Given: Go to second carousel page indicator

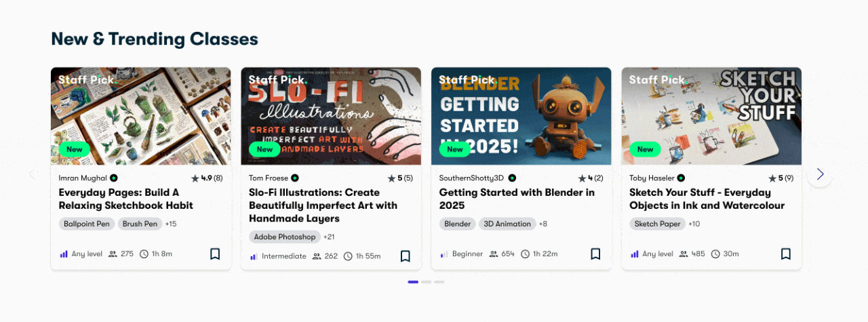Looking at the screenshot, I should [426, 281].
